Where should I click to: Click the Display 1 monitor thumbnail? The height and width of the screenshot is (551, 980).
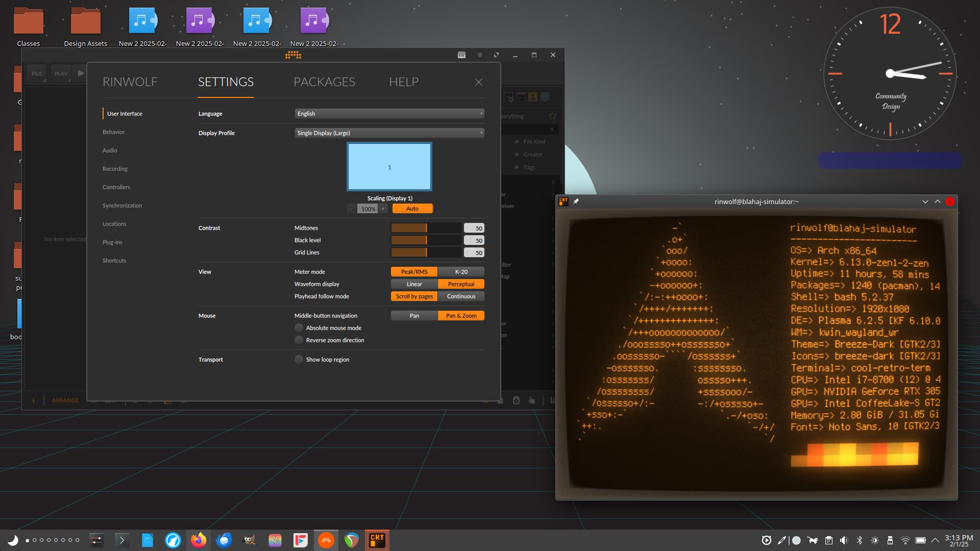(389, 167)
